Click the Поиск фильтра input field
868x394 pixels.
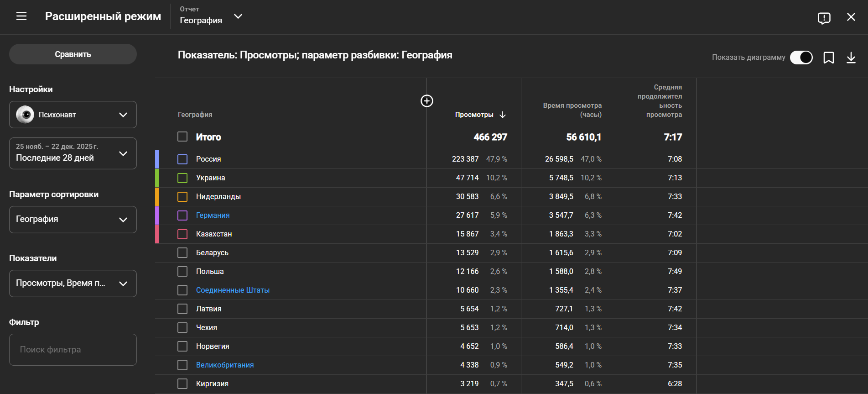pyautogui.click(x=73, y=350)
